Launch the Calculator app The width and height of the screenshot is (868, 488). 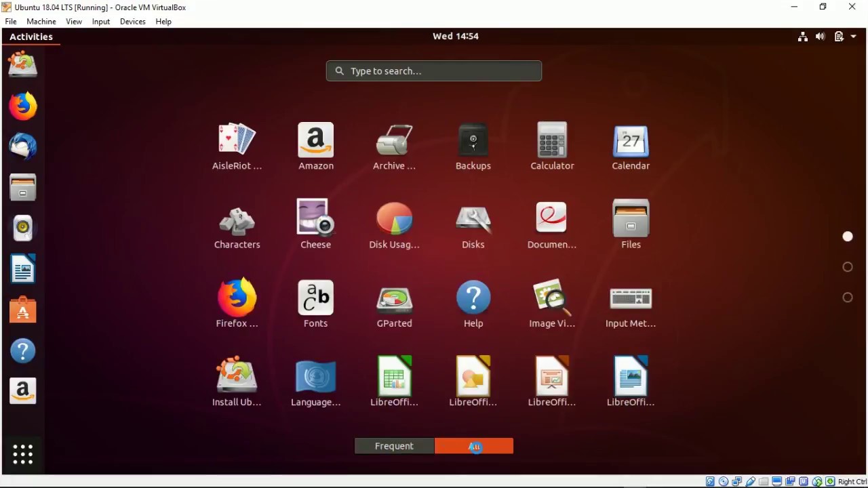(552, 146)
